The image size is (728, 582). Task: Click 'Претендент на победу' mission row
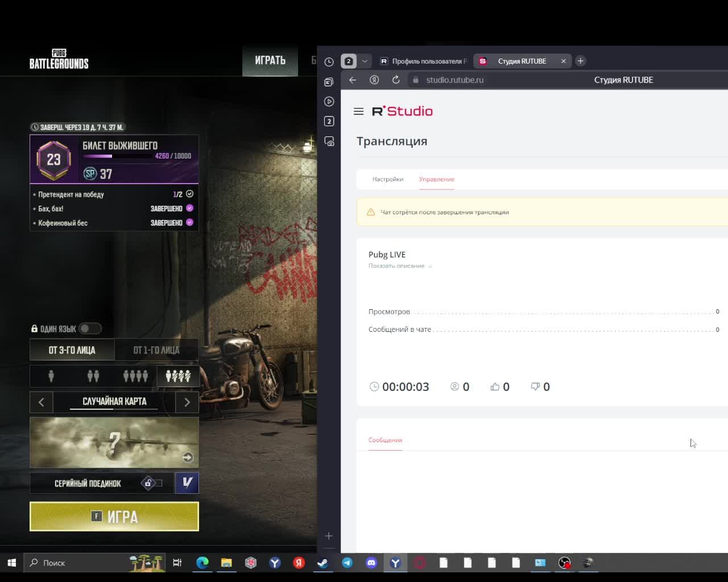(114, 194)
